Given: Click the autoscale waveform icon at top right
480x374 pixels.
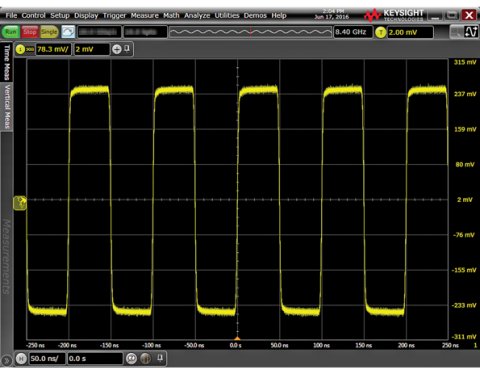Looking at the screenshot, I should [471, 32].
